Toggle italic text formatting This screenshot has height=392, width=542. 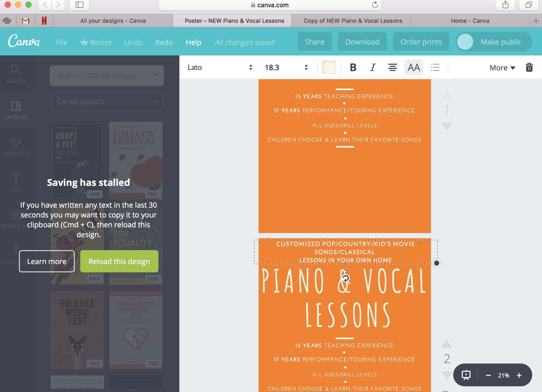pos(372,68)
